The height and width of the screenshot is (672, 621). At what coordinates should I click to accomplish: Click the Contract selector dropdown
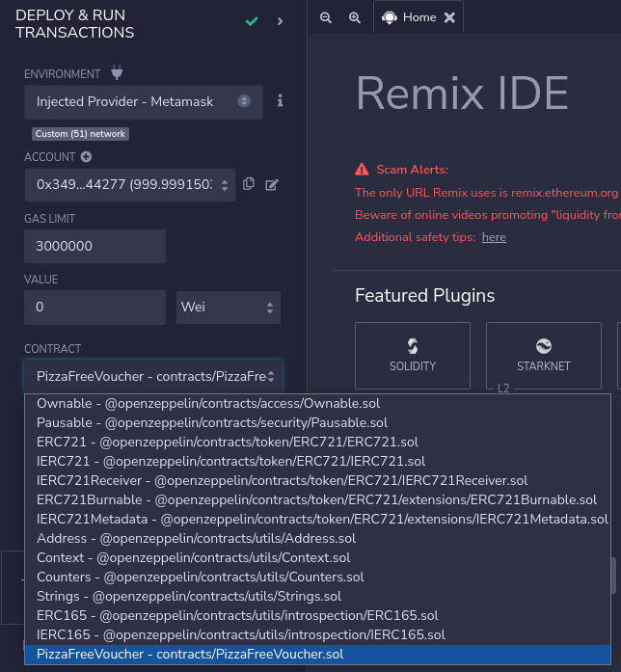click(153, 376)
